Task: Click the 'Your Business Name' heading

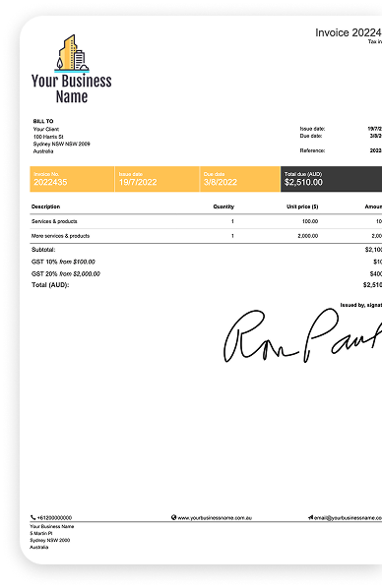Action: coord(71,88)
